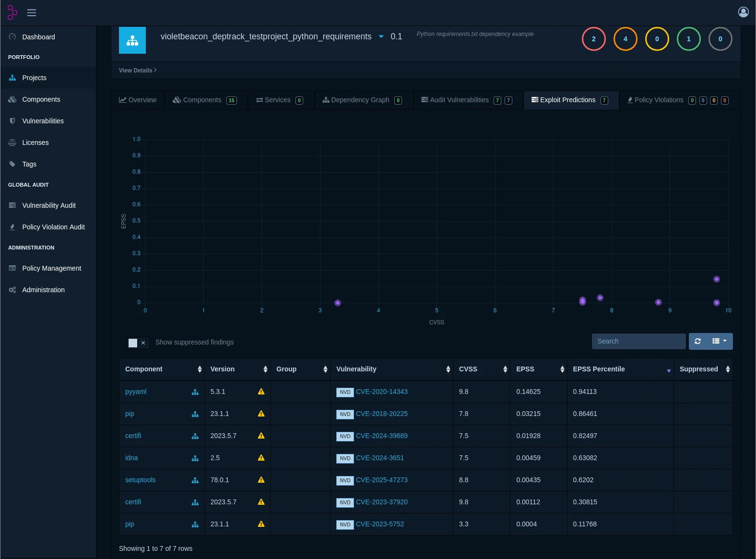Open the project version dropdown arrow

point(381,36)
